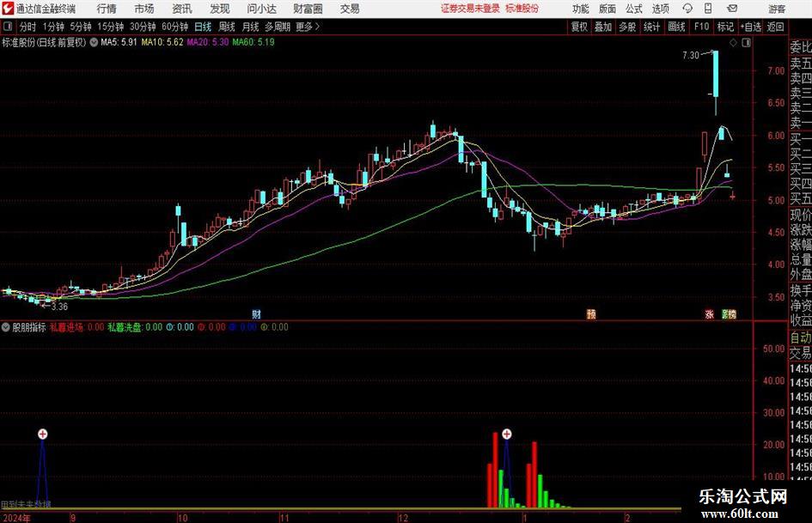Open the 选项 menu

tap(660, 9)
